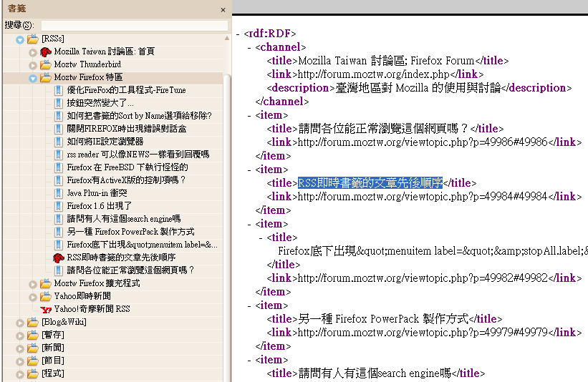Image resolution: width=588 pixels, height=382 pixels.
Task: Select bookmark 另一種 Firefox PowerPack 製作方式
Action: tap(130, 232)
